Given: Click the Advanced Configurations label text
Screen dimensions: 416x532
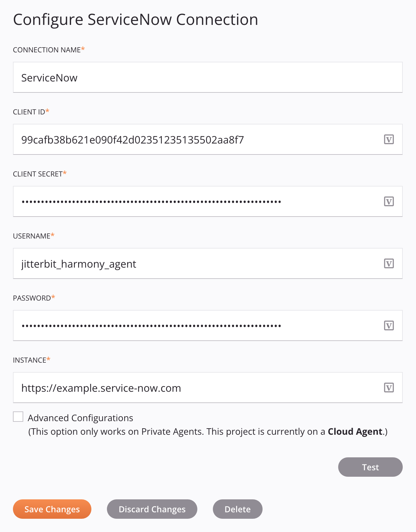Looking at the screenshot, I should [80, 418].
